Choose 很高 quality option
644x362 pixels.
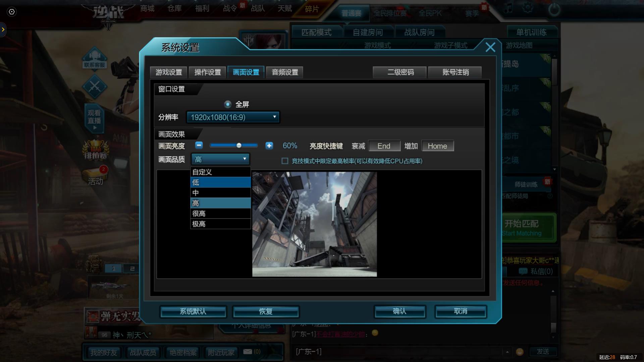coord(220,214)
